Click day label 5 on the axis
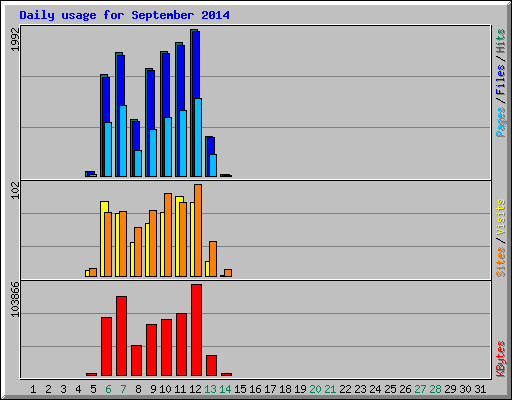Screen dimensions: 512x400 tap(93, 389)
